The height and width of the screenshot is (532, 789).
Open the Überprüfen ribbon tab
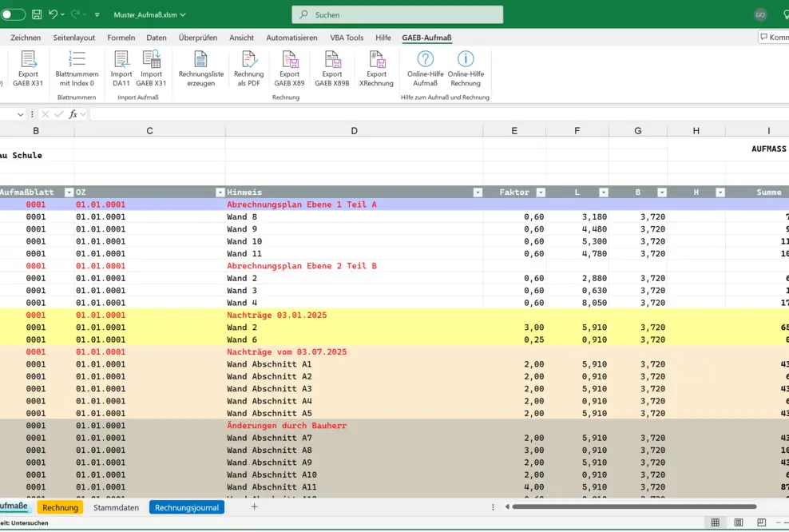point(198,38)
